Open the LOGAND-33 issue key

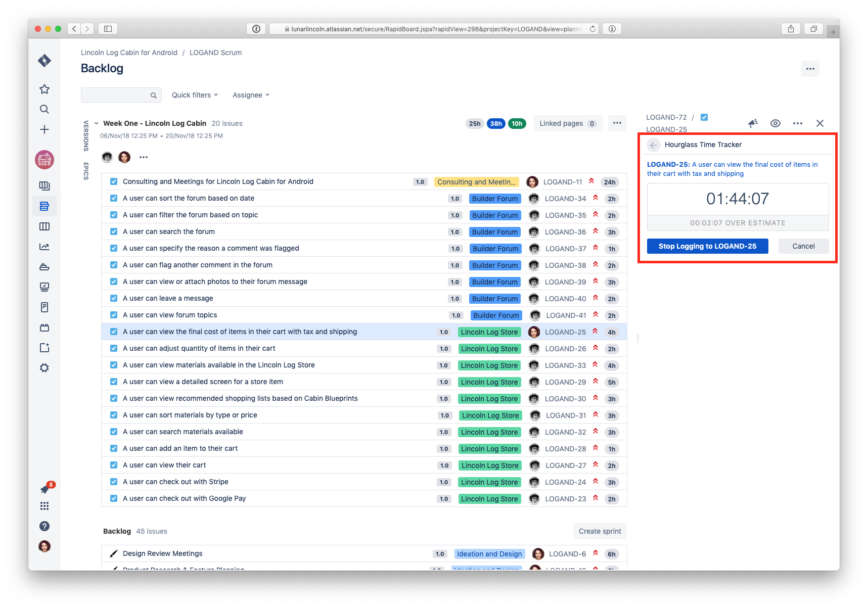[565, 365]
